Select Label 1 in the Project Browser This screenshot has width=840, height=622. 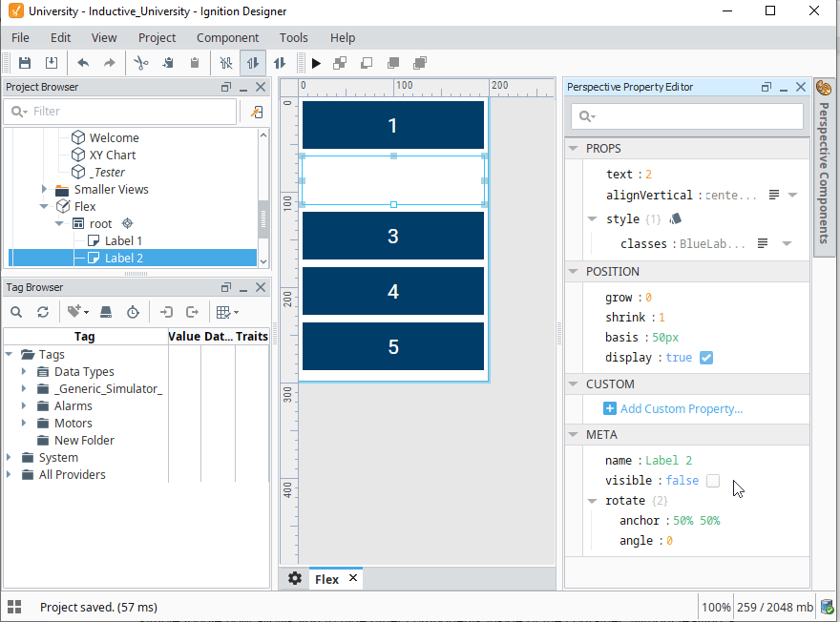(x=121, y=240)
